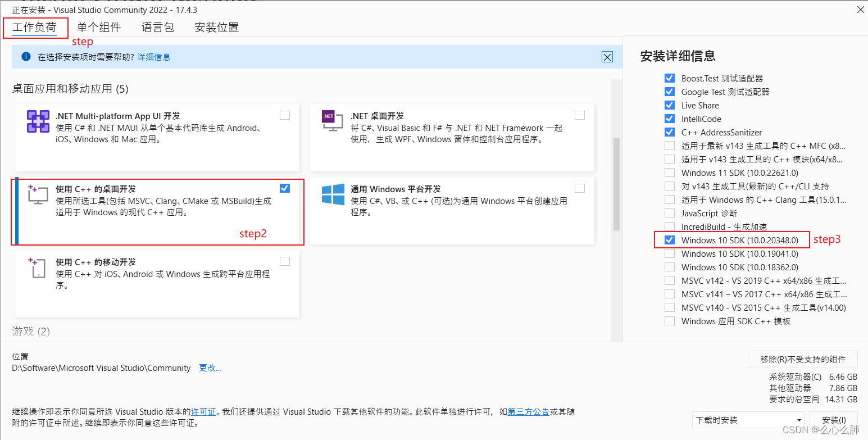
Task: Check MSVC v140 - VS 2015 生成工具
Action: pos(669,307)
